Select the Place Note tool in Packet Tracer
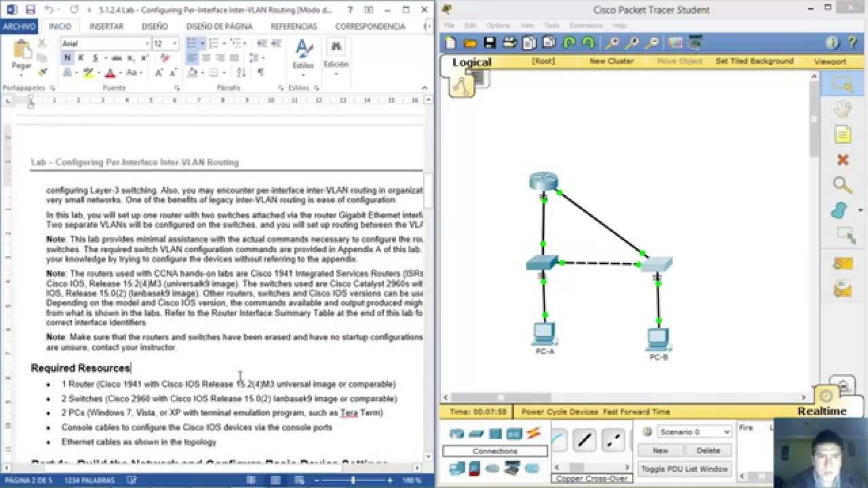The width and height of the screenshot is (868, 488). [x=843, y=134]
